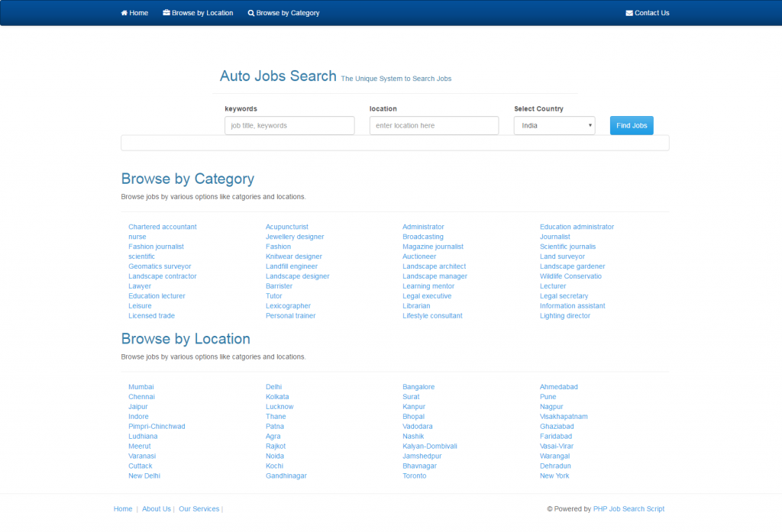Click the Find Jobs button

[x=632, y=126]
